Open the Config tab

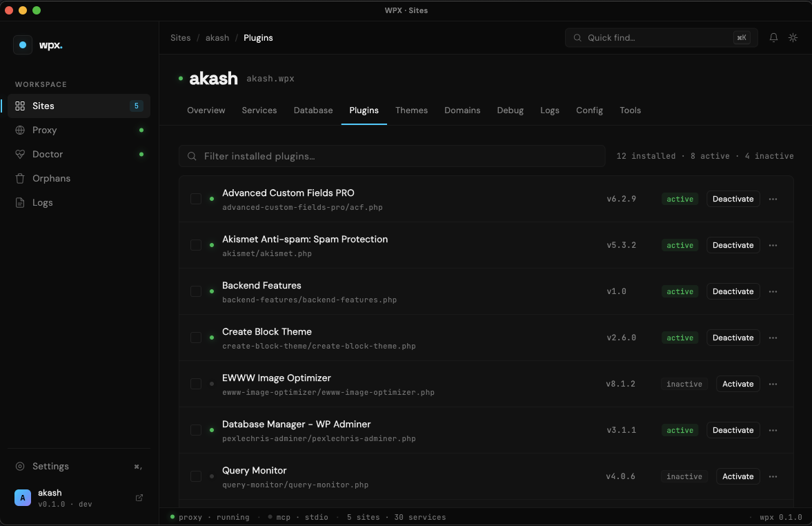(589, 110)
